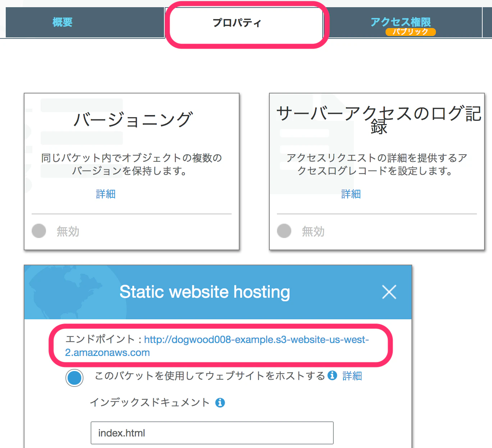This screenshot has width=492, height=448.
Task: Click the 同じバケット内でオブジェクト description text
Action: click(x=132, y=164)
